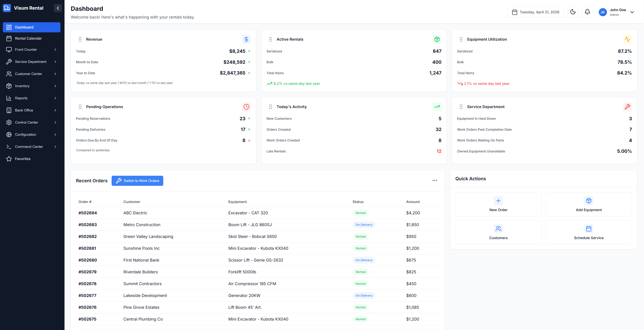The image size is (644, 330).
Task: Click the Schedule Service quick action
Action: (x=588, y=232)
